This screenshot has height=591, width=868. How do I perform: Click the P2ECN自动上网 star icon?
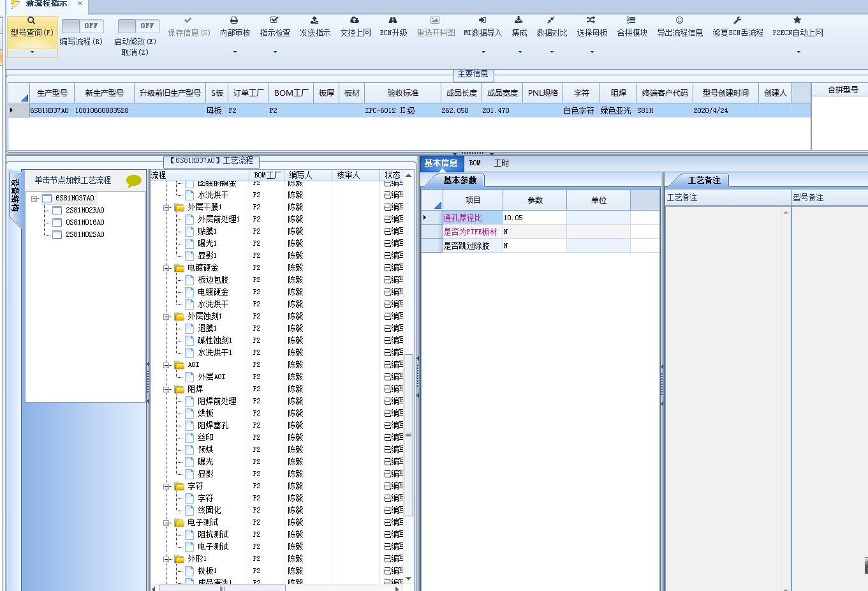[x=797, y=20]
